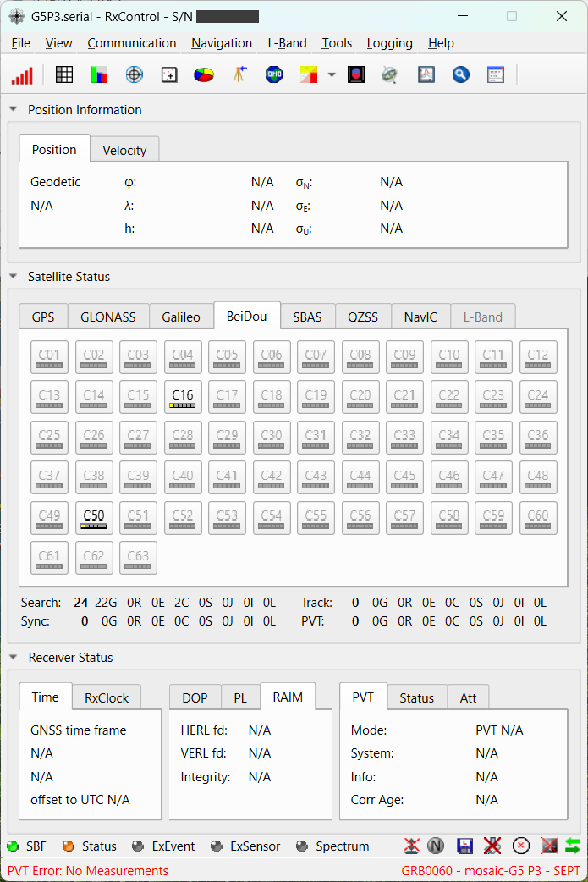Image resolution: width=588 pixels, height=882 pixels.
Task: Toggle the C50 BeiDou satellite button
Action: pos(94,517)
